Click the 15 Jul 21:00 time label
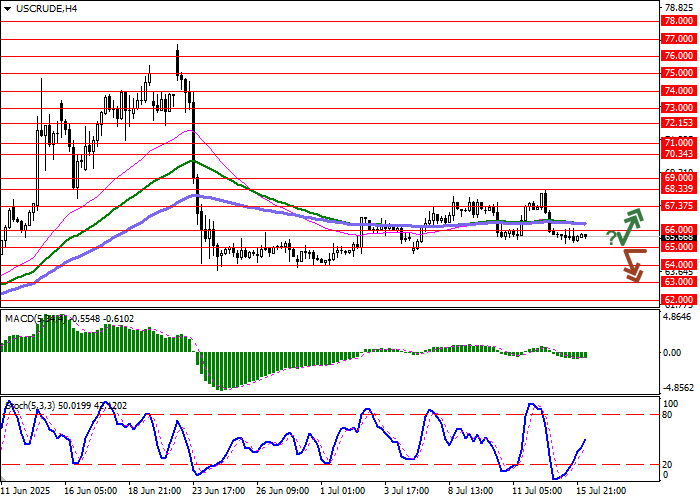The height and width of the screenshot is (500, 700). click(x=602, y=491)
